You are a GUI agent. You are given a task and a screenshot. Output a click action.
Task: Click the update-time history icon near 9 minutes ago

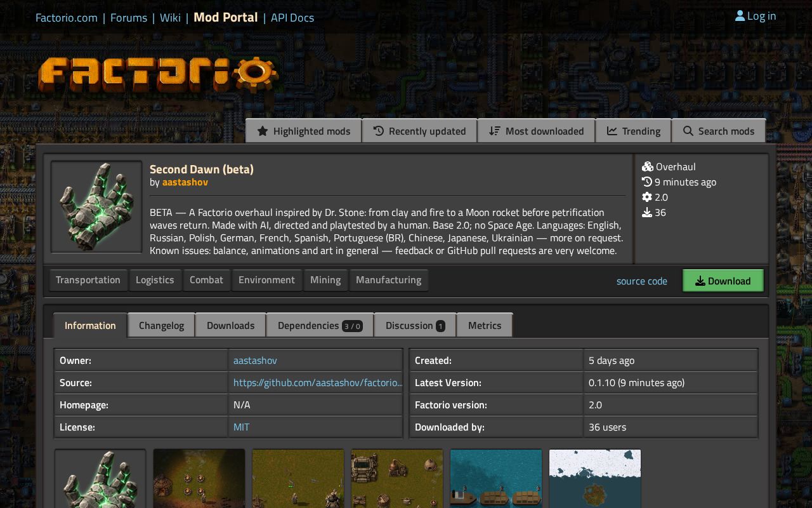point(647,182)
